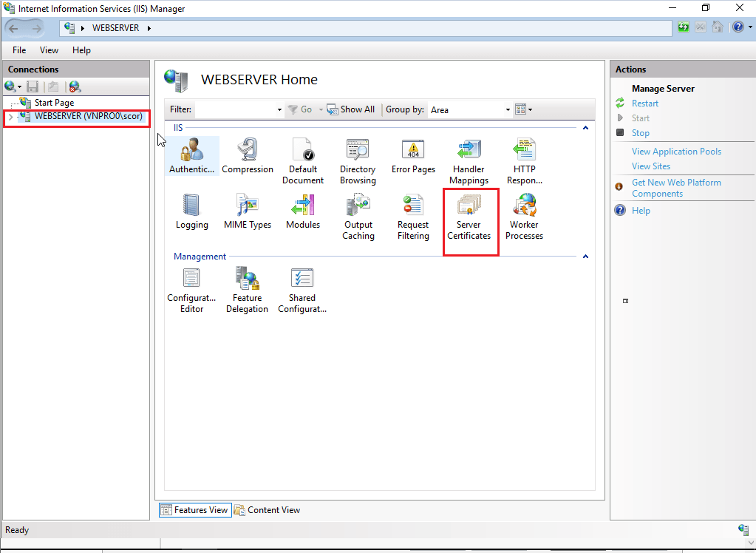Open the Request Filtering feature
Image resolution: width=756 pixels, height=553 pixels.
pyautogui.click(x=413, y=217)
